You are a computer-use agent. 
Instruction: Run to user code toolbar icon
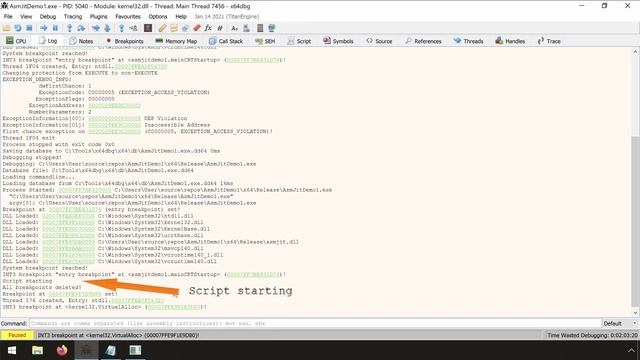[x=133, y=28]
